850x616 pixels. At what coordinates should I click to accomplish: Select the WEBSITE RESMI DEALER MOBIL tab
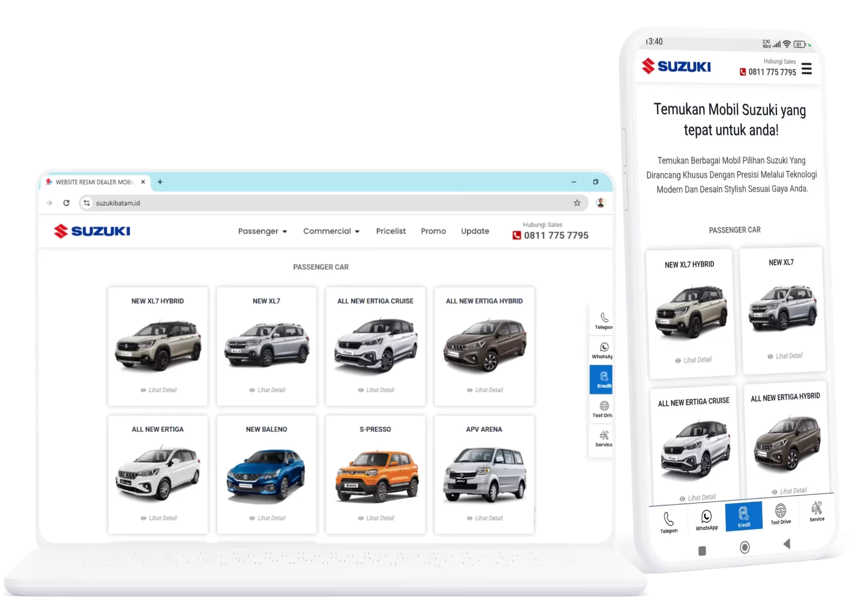click(95, 182)
